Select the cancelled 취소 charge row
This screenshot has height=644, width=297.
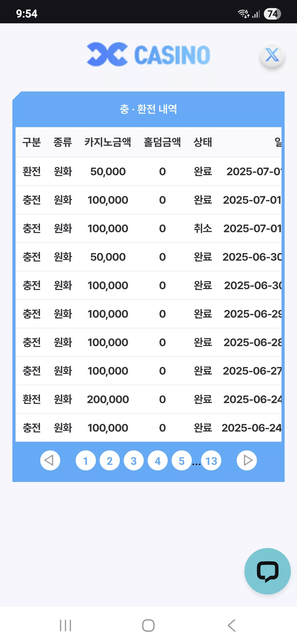148,228
